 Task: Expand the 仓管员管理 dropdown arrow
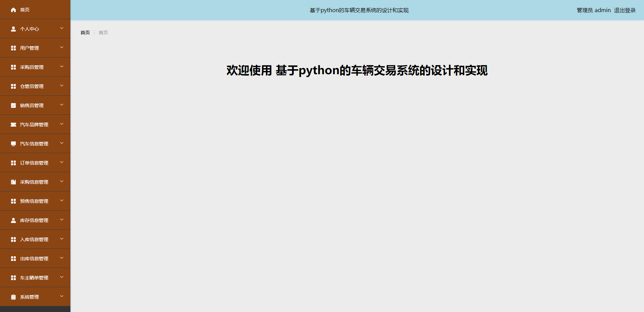[62, 86]
